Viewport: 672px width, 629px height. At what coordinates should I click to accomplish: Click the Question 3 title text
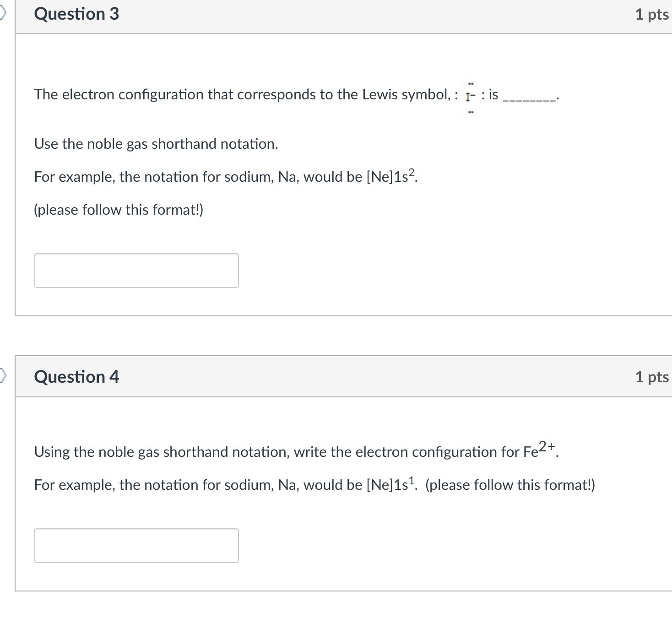point(76,14)
